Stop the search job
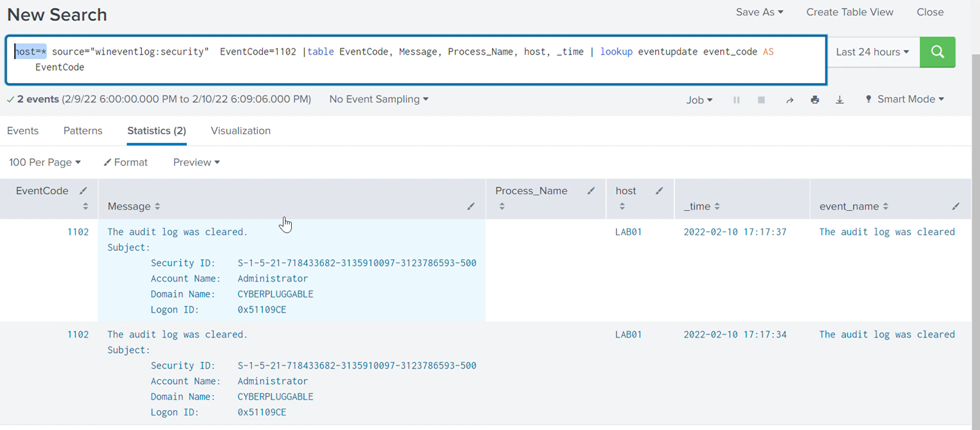The width and height of the screenshot is (980, 430). (761, 100)
